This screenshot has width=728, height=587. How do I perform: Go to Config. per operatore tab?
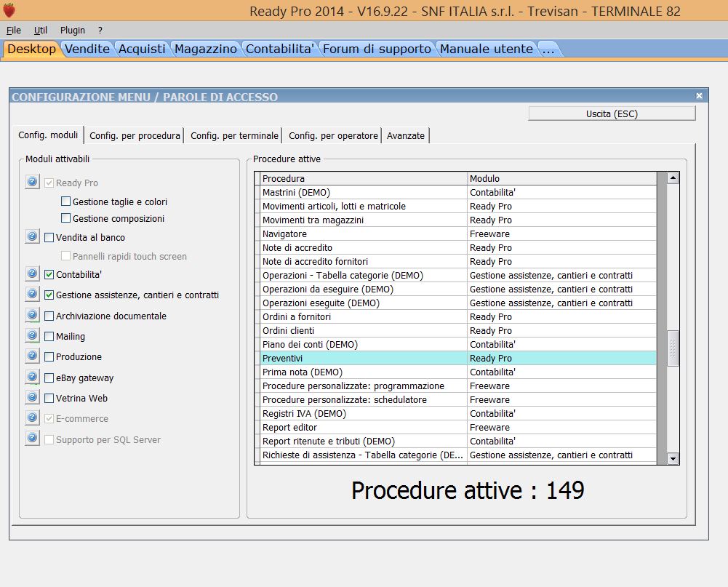click(333, 135)
